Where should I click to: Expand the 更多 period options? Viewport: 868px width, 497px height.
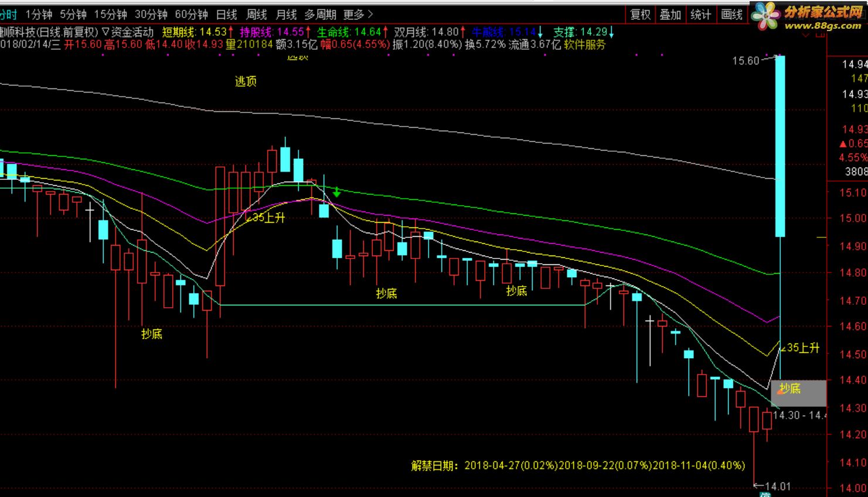tap(358, 15)
